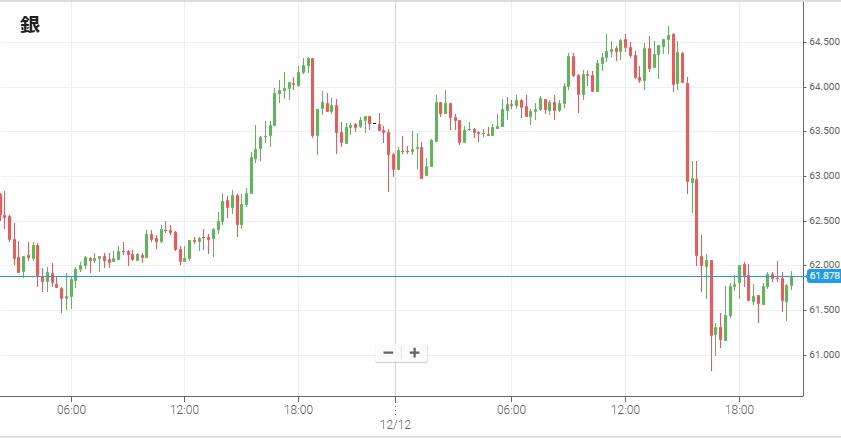Viewport: 841px width, 438px height.
Task: Click the 64.500 price axis label
Action: (823, 42)
